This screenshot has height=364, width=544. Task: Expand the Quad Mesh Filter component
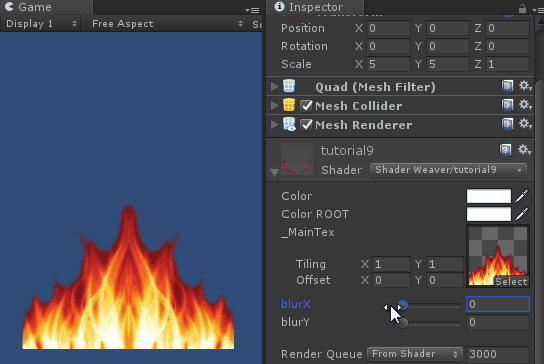pos(274,86)
